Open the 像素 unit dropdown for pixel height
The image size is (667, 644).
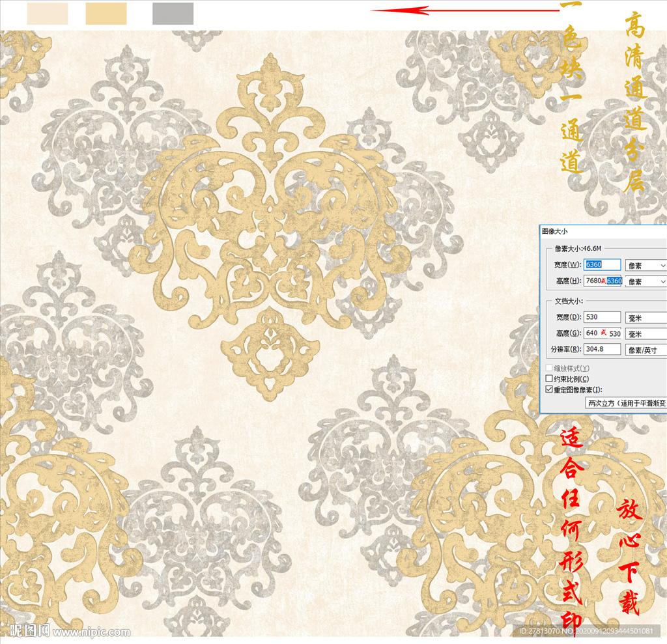[x=646, y=281]
